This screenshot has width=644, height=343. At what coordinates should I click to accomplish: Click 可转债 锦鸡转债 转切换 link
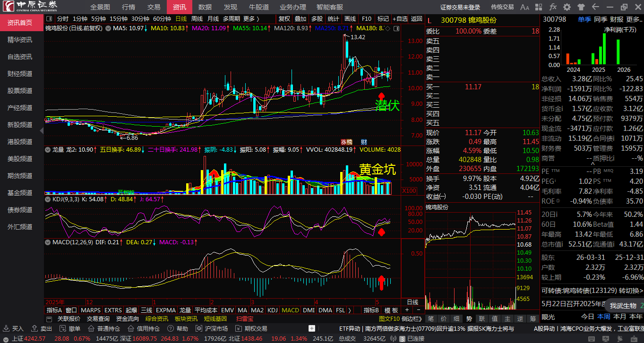592,290
